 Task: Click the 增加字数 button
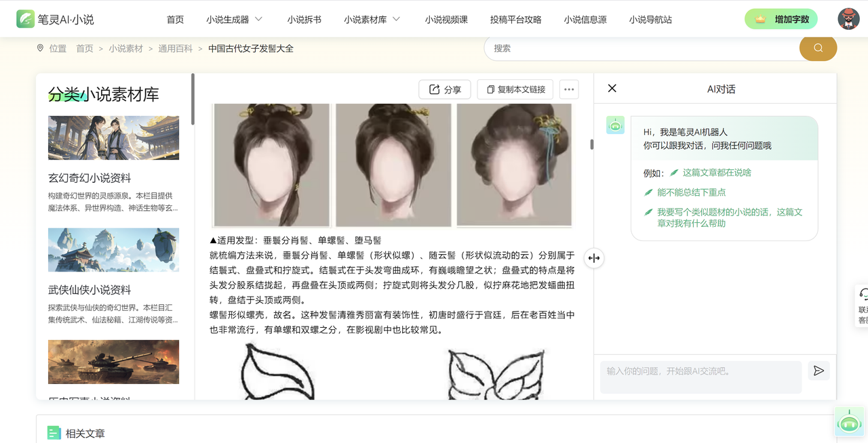point(781,19)
